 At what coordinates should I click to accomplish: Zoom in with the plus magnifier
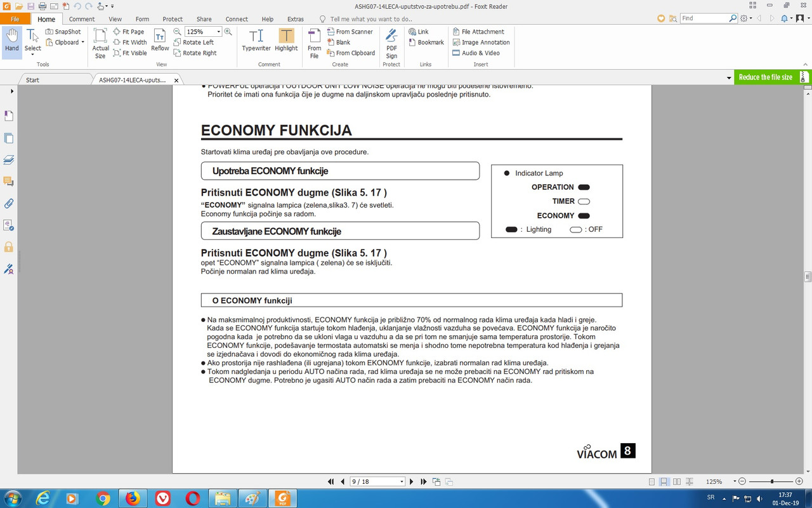228,32
